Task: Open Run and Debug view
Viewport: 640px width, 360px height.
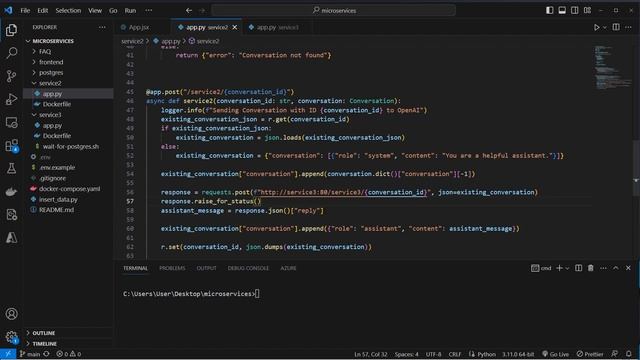Action: 11,99
